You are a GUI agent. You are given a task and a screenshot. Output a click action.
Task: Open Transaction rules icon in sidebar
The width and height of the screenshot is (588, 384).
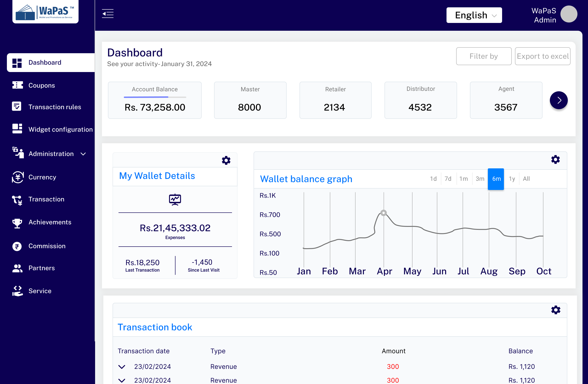click(x=17, y=107)
